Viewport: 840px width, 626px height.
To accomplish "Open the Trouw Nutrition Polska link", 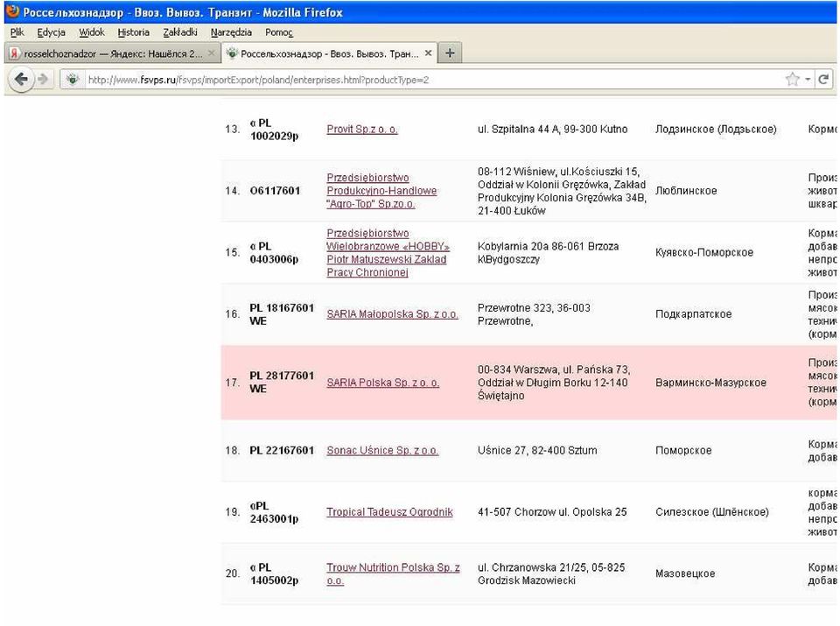I will coord(393,573).
